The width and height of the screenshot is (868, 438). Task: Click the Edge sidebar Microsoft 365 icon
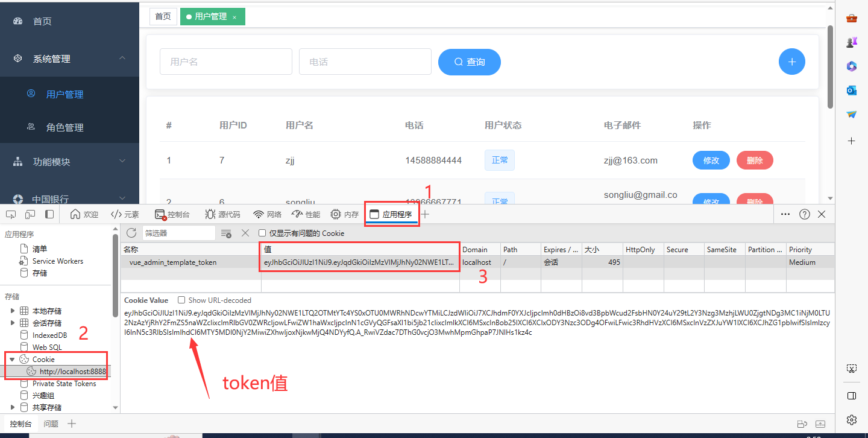click(x=852, y=66)
